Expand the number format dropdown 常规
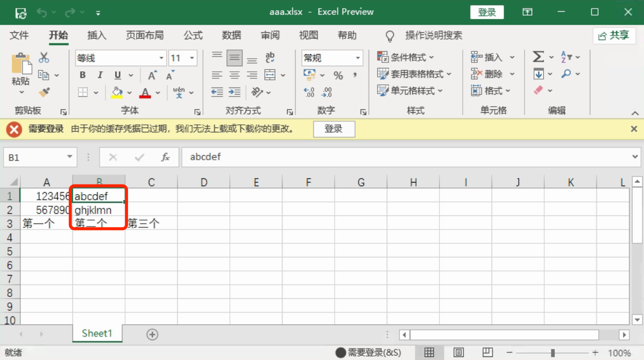644x360 pixels. [x=358, y=58]
